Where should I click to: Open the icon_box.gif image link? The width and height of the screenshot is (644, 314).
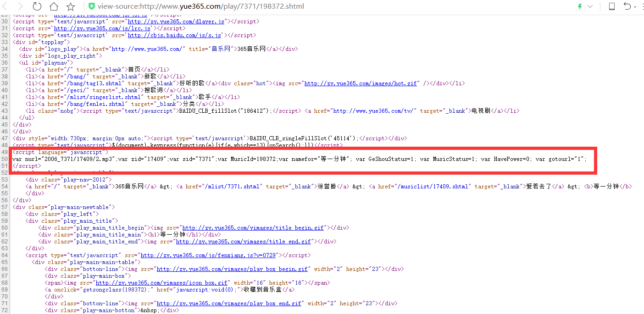point(161,283)
